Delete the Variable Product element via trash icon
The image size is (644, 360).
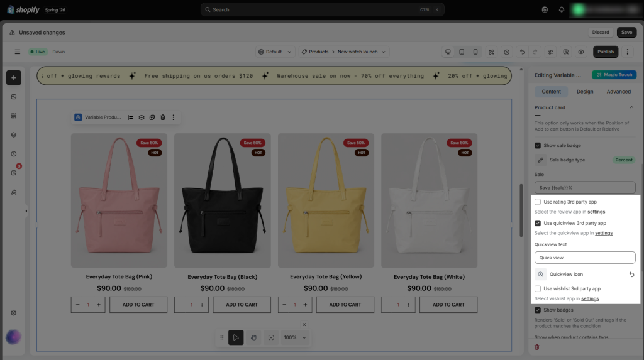[x=163, y=117]
